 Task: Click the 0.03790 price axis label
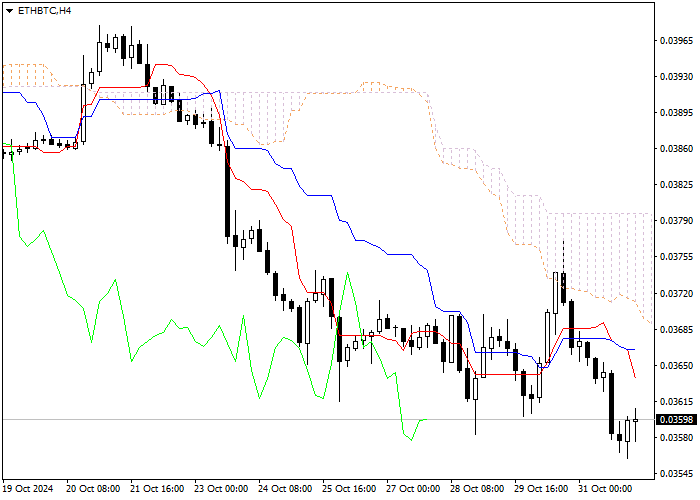click(x=676, y=221)
